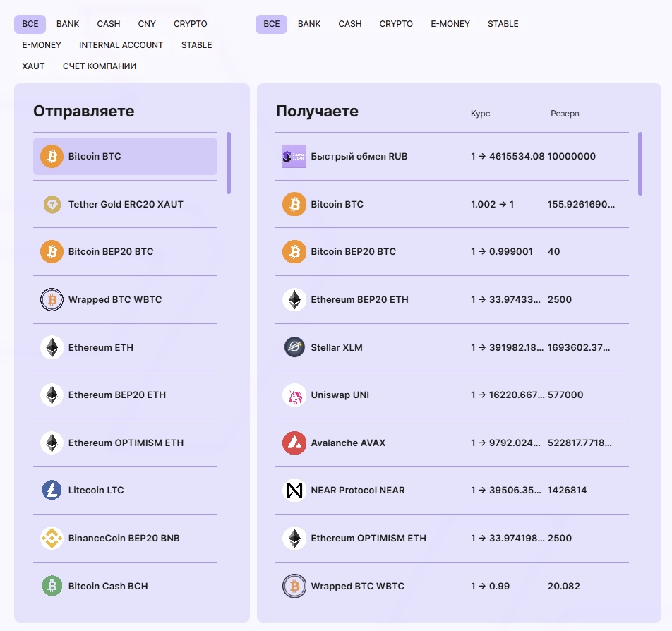Click the Stellar XLM icon

pos(294,347)
